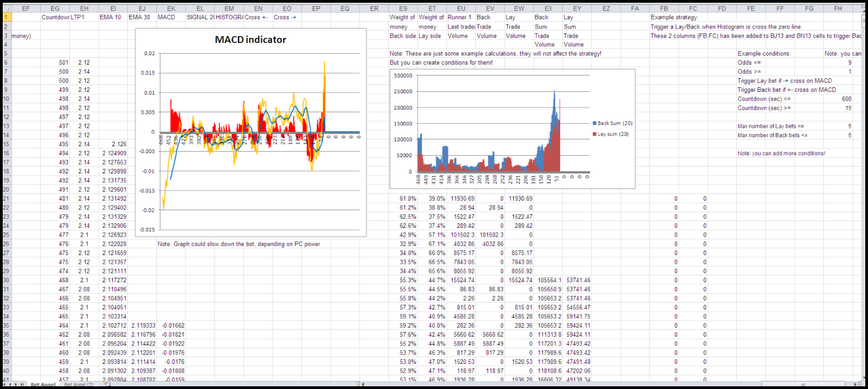Click the red Lay sum legend marker
Viewport: 868px width, 389px height.
(x=593, y=134)
